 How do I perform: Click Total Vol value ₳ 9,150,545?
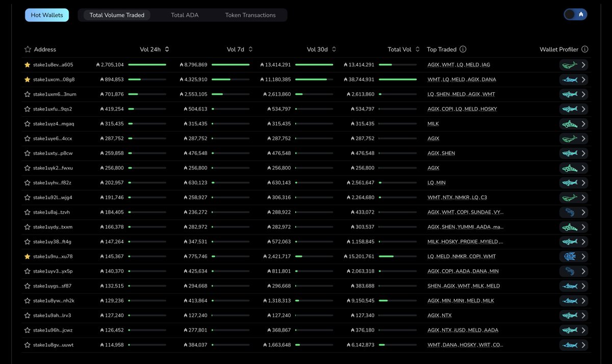click(x=361, y=301)
